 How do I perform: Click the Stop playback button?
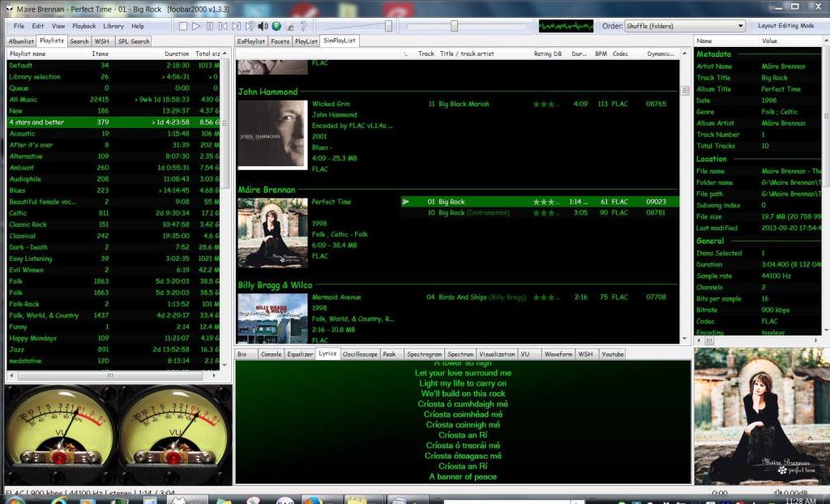(x=183, y=26)
